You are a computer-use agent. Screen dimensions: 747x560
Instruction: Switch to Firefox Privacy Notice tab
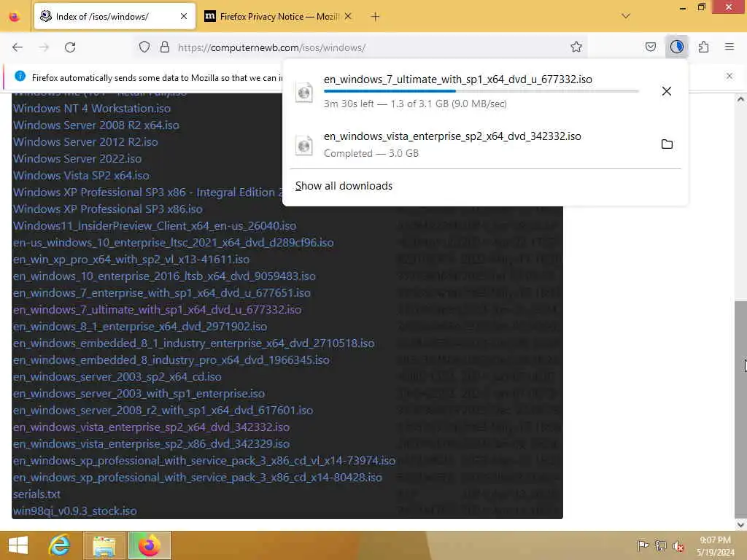[x=279, y=16]
